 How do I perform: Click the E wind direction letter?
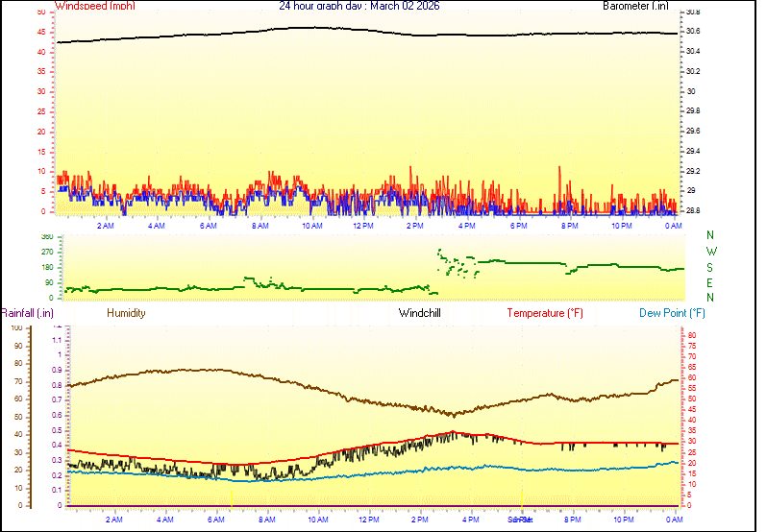[710, 282]
